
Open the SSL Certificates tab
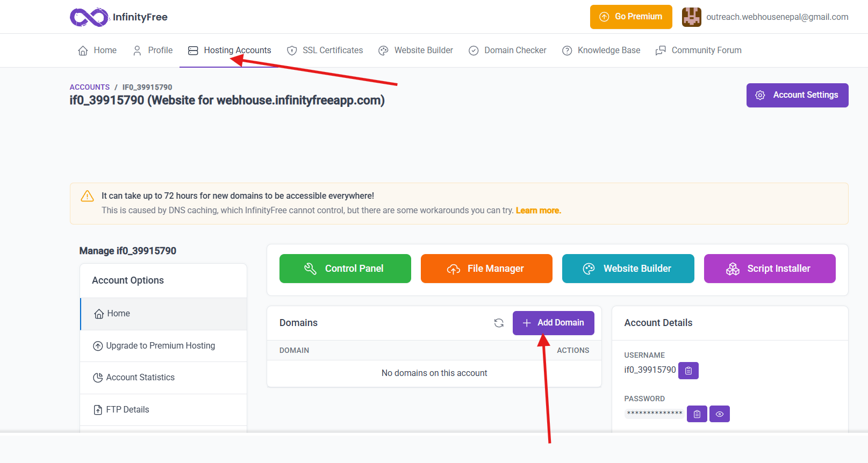pos(325,50)
